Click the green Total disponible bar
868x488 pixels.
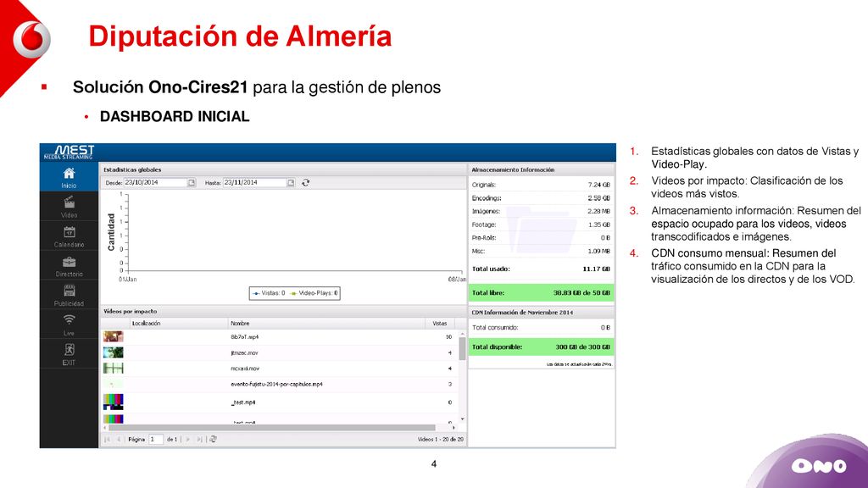(x=541, y=347)
